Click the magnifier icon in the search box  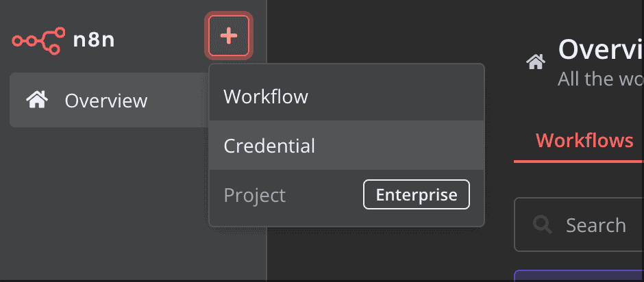(x=542, y=225)
